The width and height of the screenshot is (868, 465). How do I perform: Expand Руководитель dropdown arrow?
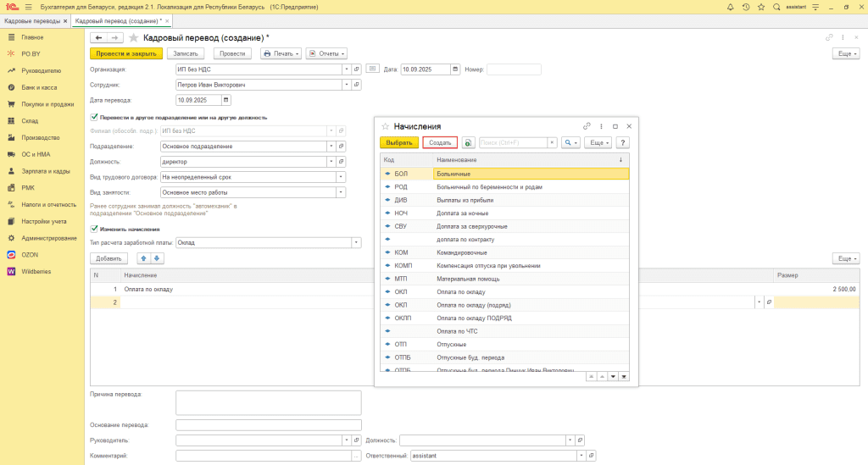click(347, 440)
